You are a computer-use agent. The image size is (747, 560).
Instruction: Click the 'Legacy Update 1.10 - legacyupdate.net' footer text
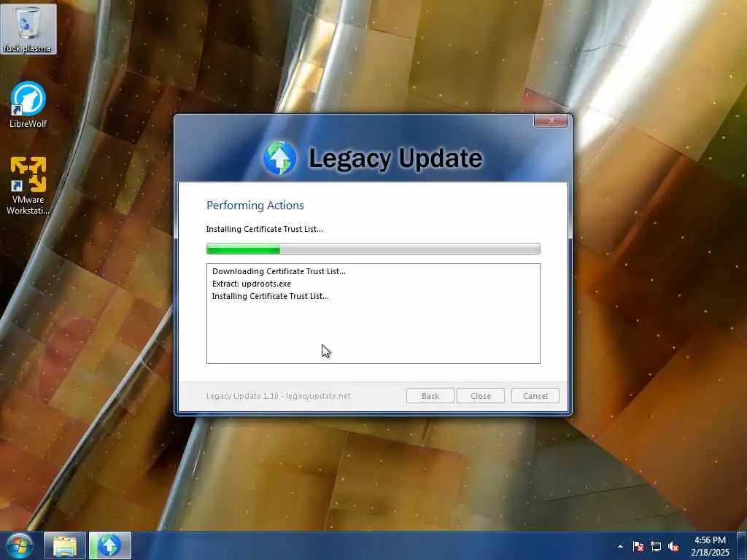point(278,396)
